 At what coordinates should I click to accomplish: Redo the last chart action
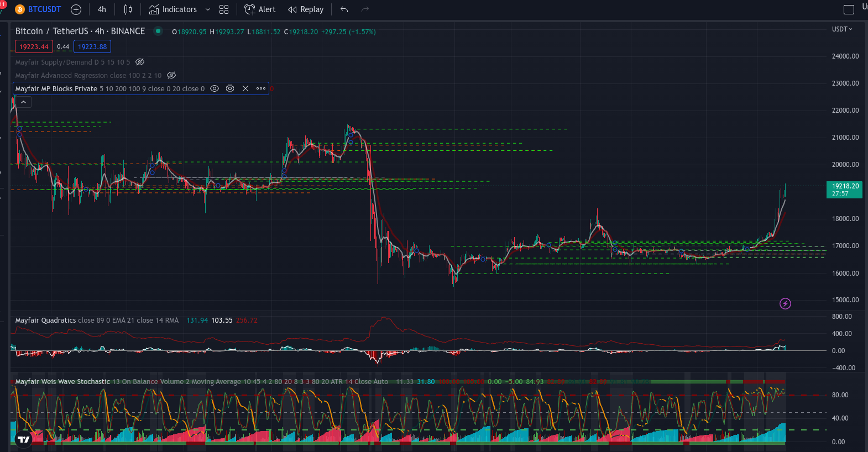(x=365, y=9)
